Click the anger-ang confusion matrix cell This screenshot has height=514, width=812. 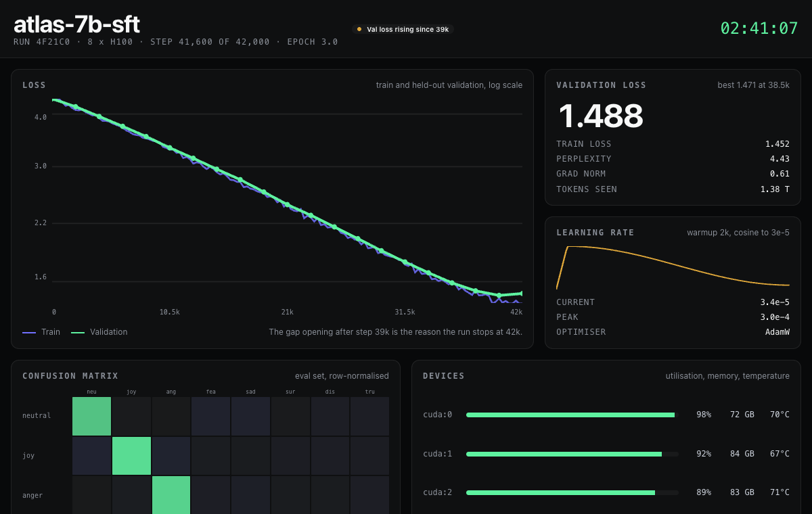pyautogui.click(x=171, y=495)
